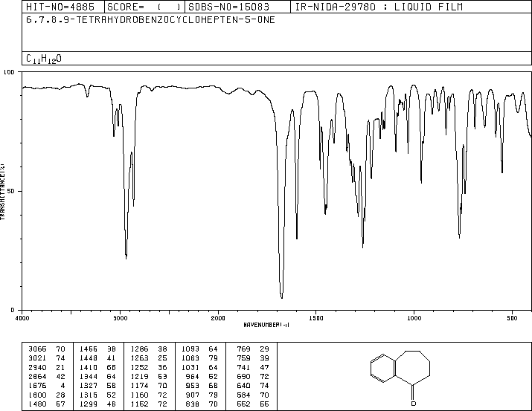Click the 2000 x-axis tick label

click(x=218, y=318)
